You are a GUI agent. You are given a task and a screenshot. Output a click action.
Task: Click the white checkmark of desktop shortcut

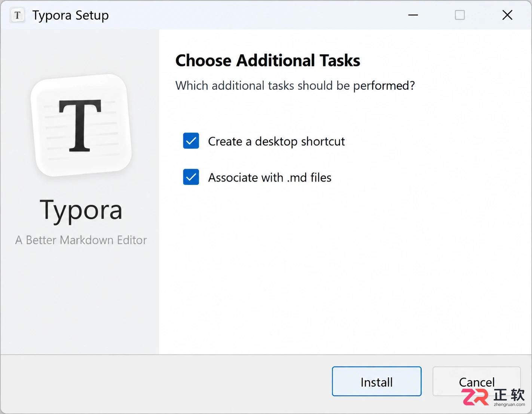click(x=191, y=141)
